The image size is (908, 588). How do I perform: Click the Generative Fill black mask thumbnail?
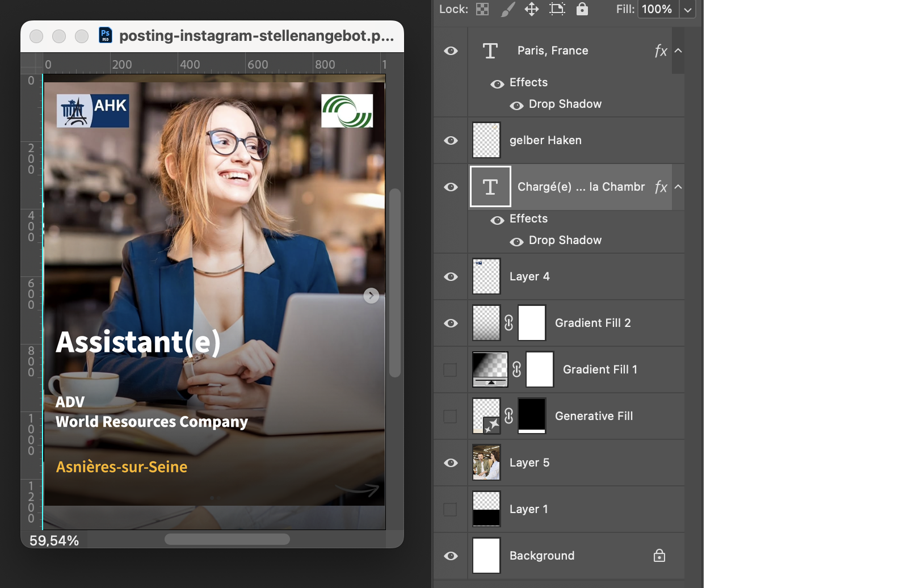click(532, 416)
